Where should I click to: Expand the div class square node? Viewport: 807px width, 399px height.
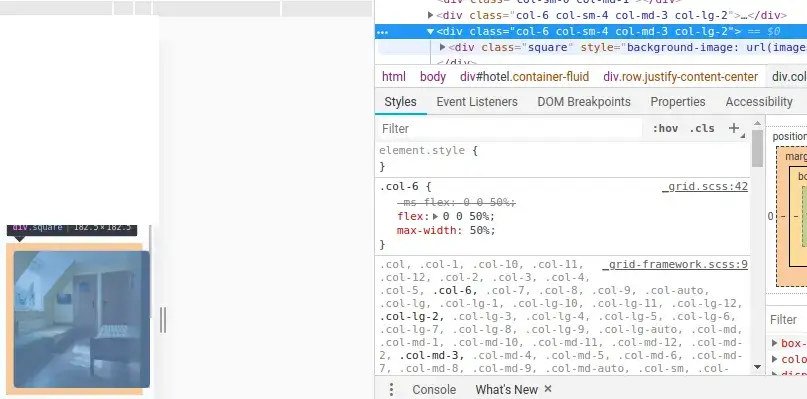[442, 47]
